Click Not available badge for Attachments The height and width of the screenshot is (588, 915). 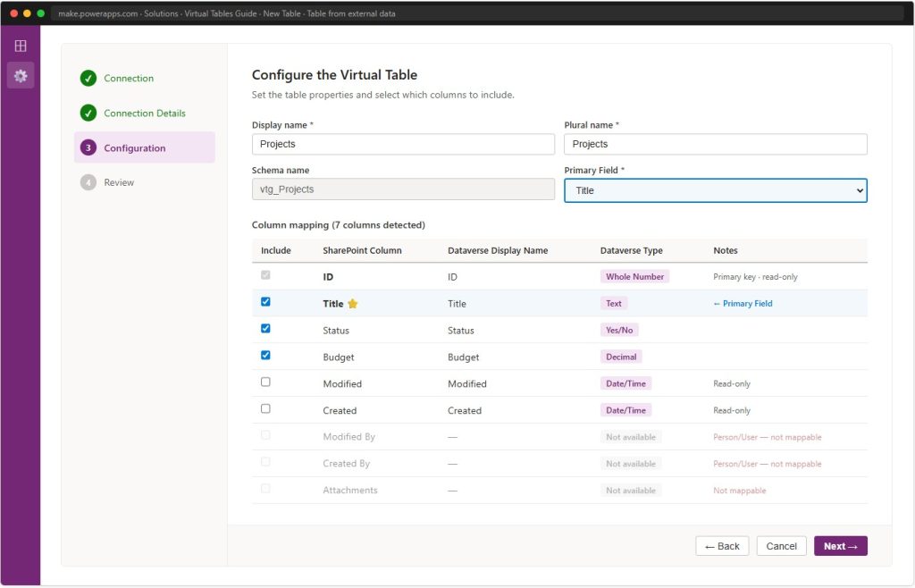(x=630, y=491)
